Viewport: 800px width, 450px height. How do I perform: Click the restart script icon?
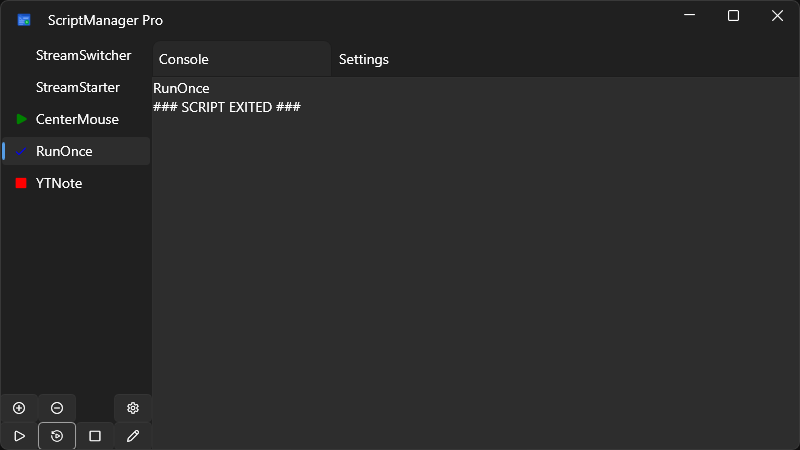[57, 436]
